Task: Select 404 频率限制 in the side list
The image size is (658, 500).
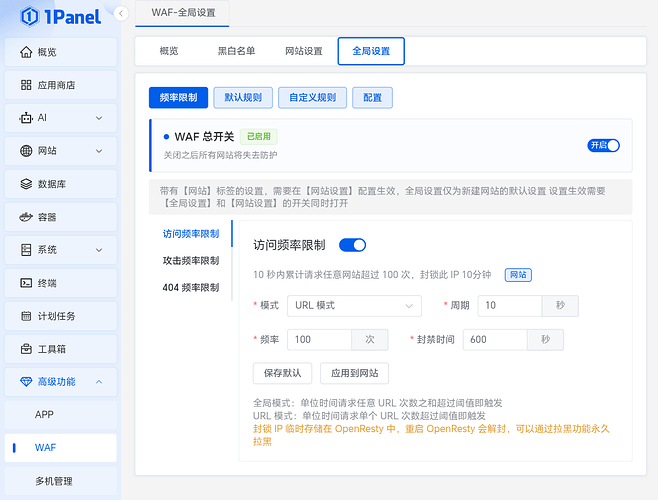Action: (x=191, y=288)
